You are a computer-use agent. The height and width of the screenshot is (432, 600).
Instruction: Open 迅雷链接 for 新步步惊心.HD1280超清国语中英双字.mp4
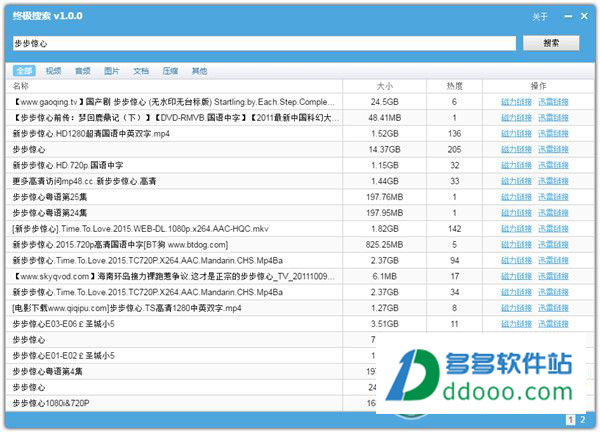click(553, 134)
